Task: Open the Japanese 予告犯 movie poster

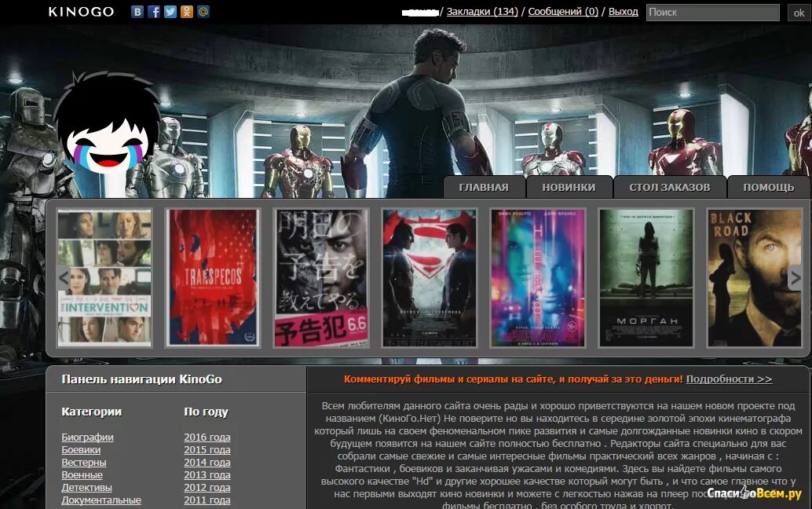Action: (x=321, y=278)
